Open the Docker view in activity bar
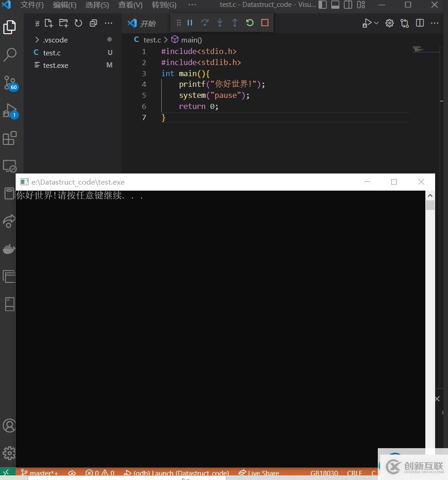 pos(9,249)
